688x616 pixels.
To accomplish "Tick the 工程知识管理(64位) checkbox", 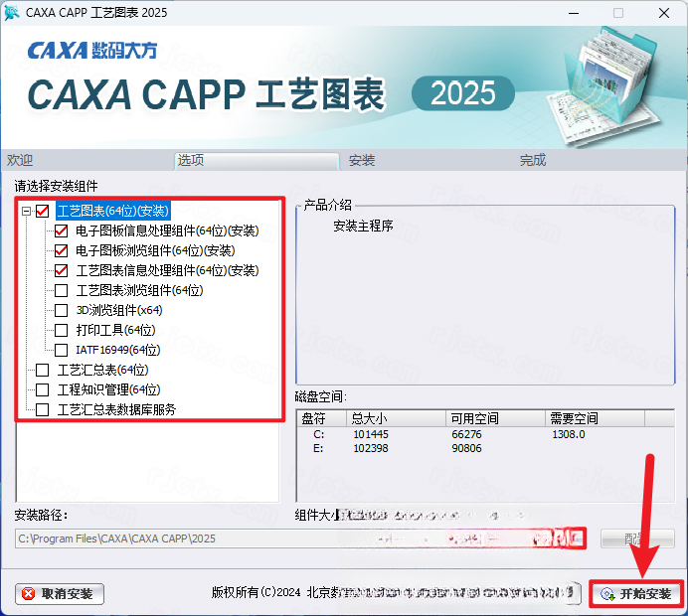I will [42, 389].
